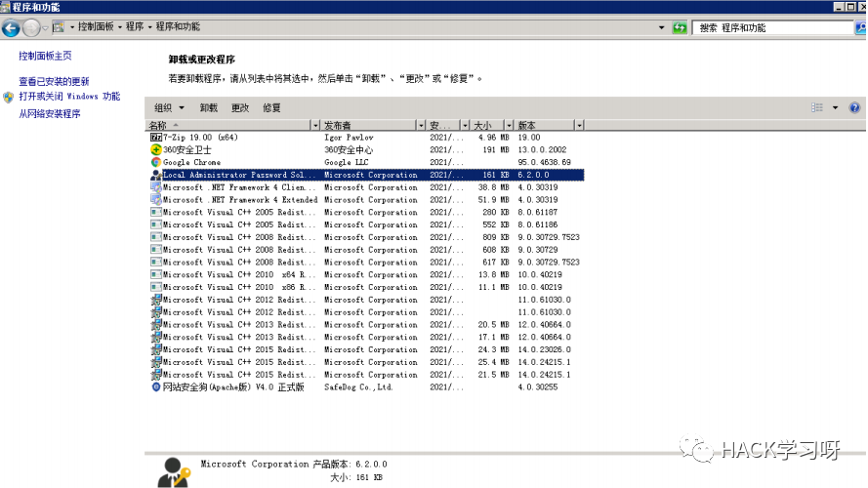This screenshot has width=868, height=488.
Task: Click the .NET Framework 4 Extended icon
Action: tap(155, 200)
